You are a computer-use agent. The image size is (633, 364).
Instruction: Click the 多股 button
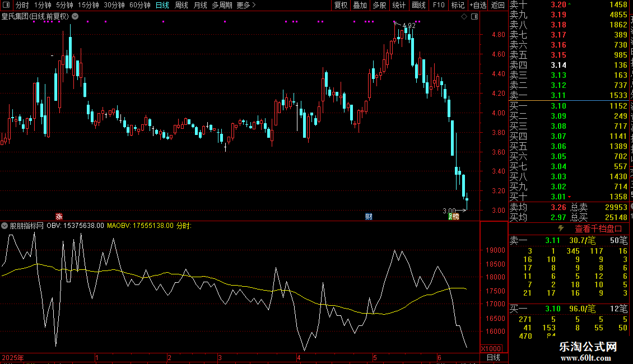[x=379, y=5]
